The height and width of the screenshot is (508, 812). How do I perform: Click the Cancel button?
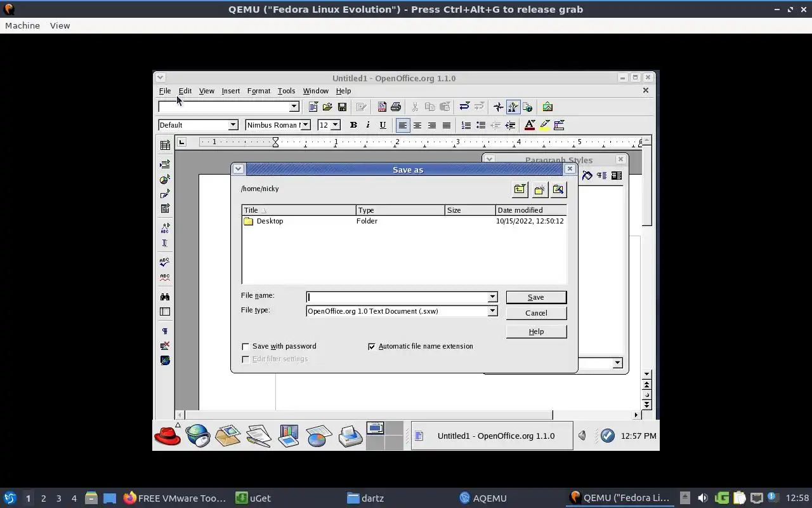[536, 313]
